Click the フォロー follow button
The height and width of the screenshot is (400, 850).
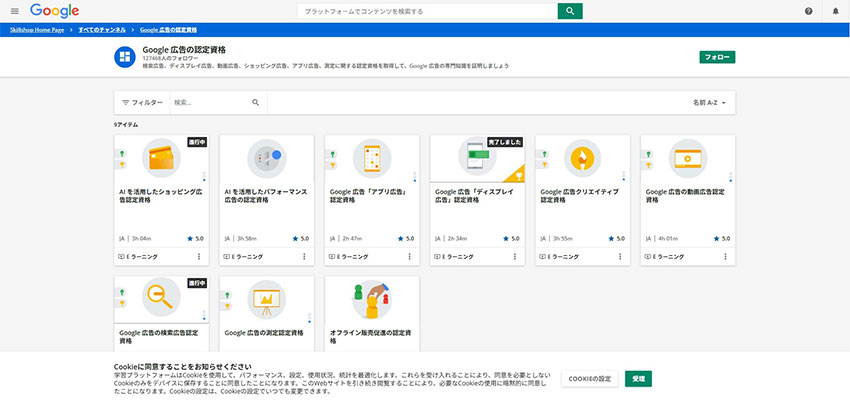pos(717,57)
